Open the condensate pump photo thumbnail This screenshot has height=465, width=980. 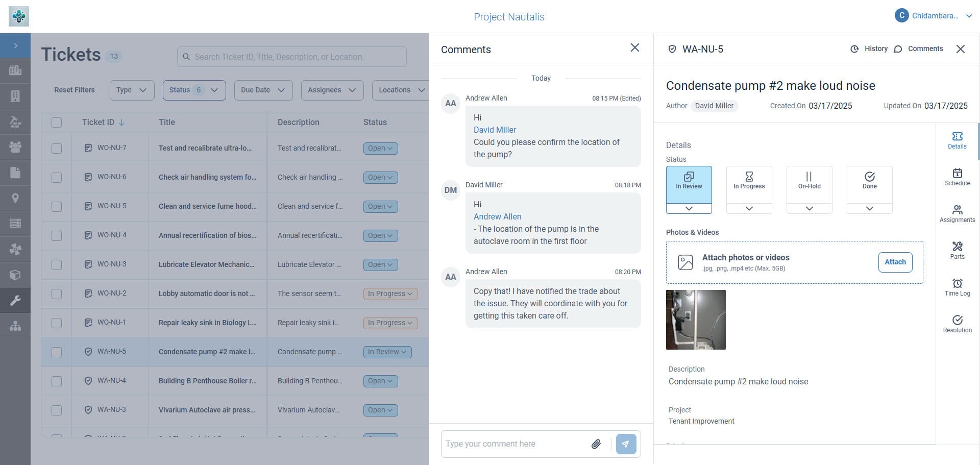[696, 320]
